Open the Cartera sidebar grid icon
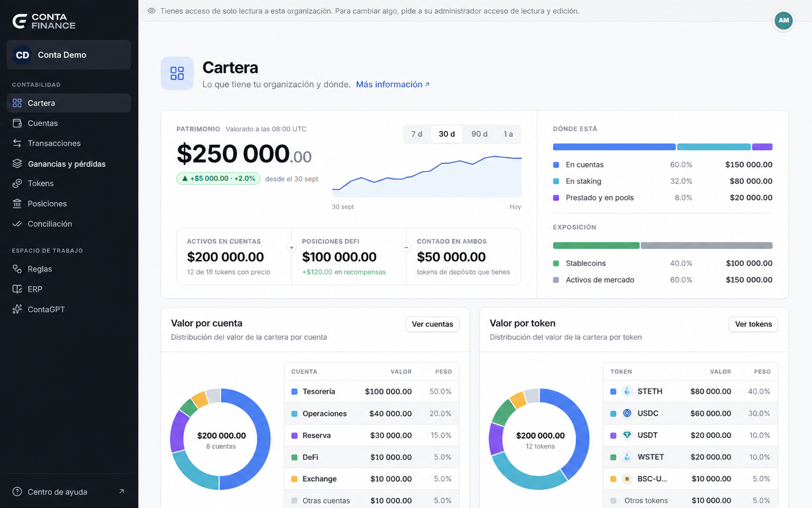The image size is (812, 508). 17,103
